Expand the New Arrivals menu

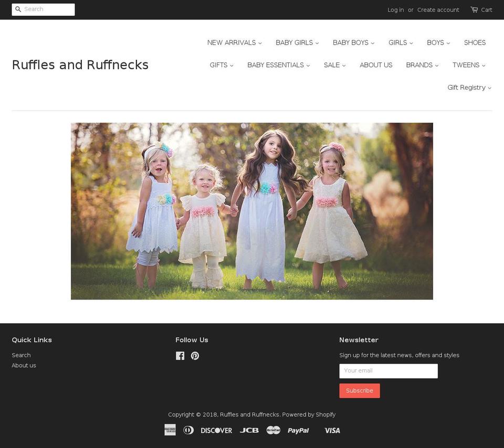coord(235,42)
